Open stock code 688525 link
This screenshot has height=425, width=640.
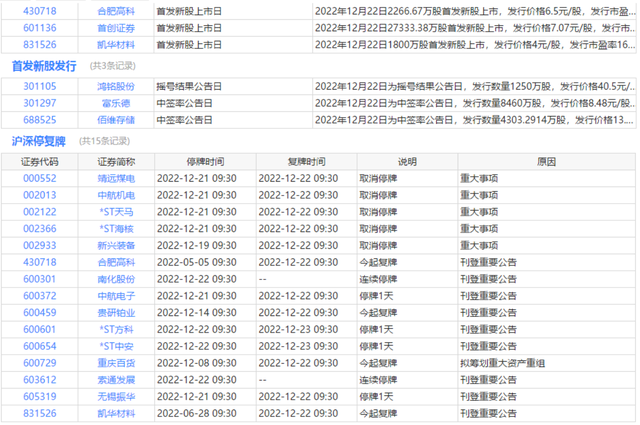click(x=40, y=120)
